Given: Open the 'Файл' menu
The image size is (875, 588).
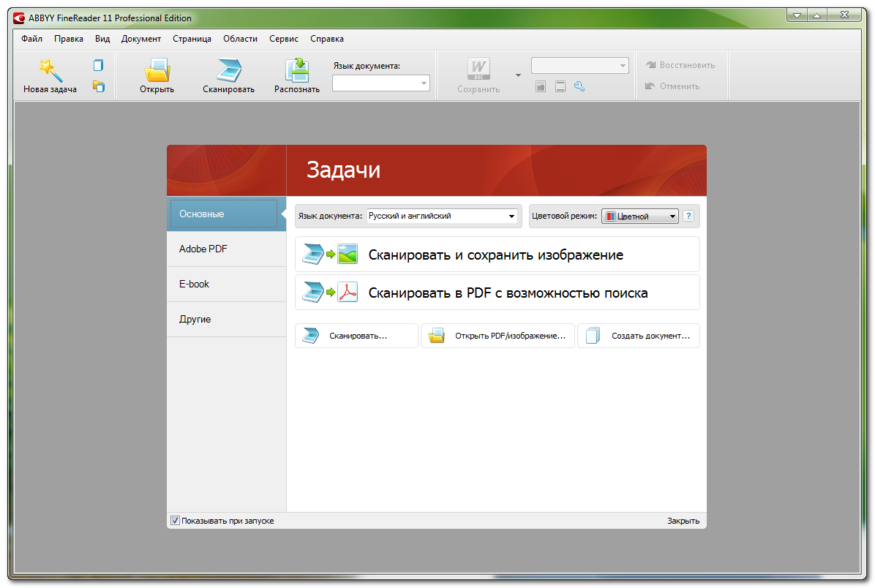Looking at the screenshot, I should (31, 39).
